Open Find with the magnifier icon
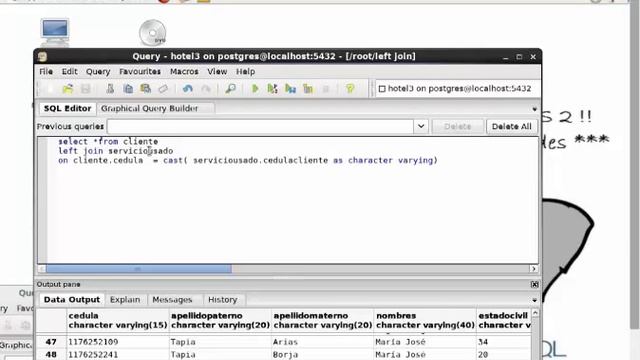Screen dimensions: 640x360 click(230, 89)
